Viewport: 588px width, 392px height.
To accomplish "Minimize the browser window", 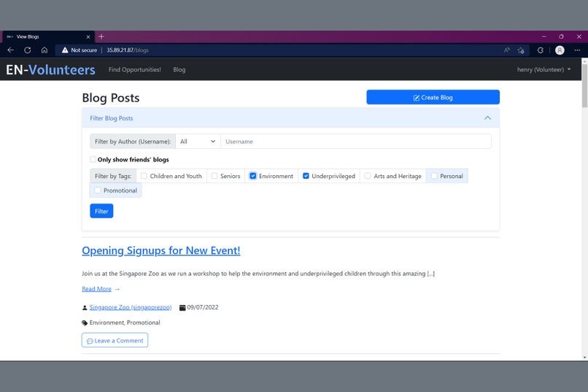I will coord(543,36).
